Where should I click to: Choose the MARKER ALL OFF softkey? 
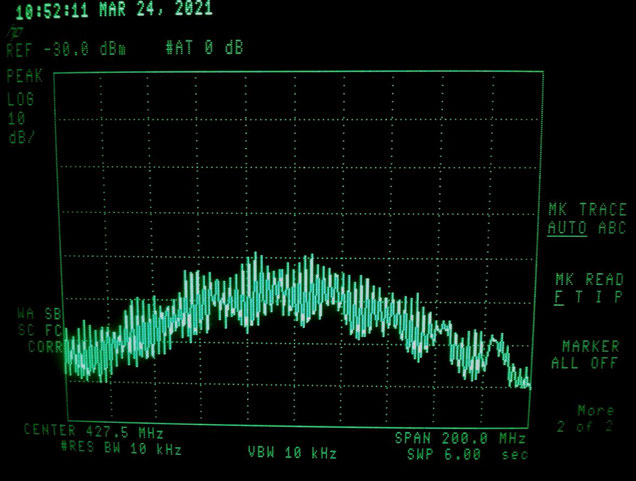coord(584,355)
